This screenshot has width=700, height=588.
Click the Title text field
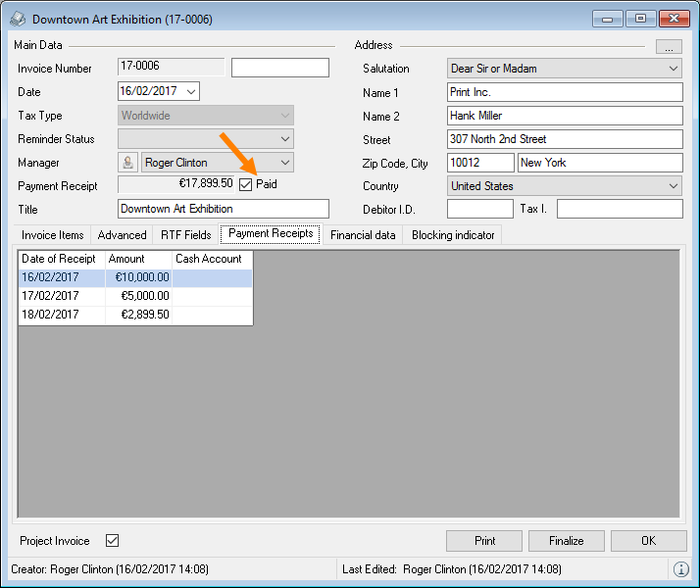click(x=224, y=209)
